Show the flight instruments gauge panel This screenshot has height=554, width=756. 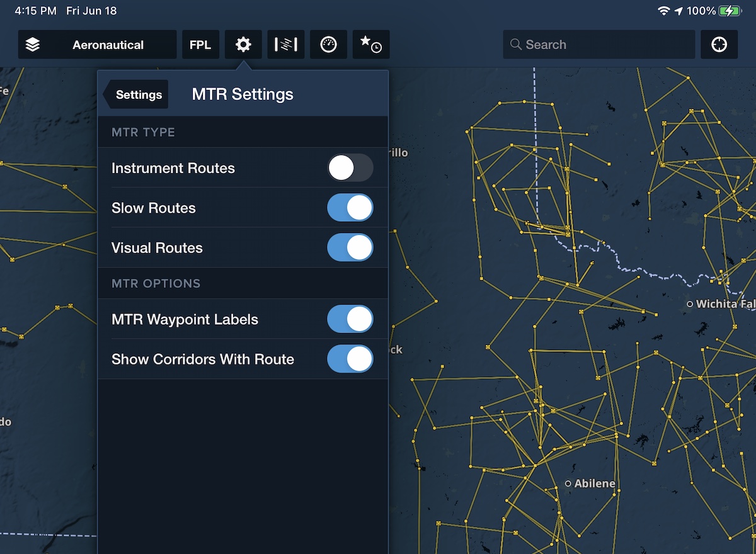pyautogui.click(x=328, y=44)
